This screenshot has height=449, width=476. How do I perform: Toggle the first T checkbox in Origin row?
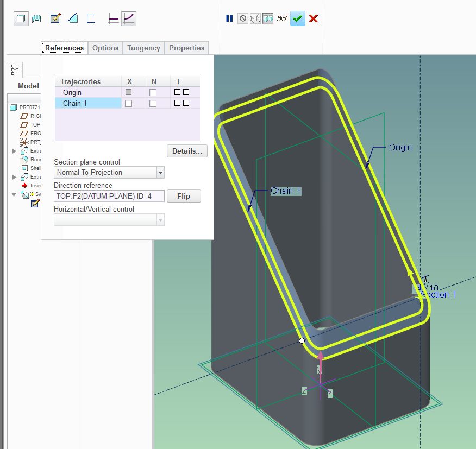177,92
